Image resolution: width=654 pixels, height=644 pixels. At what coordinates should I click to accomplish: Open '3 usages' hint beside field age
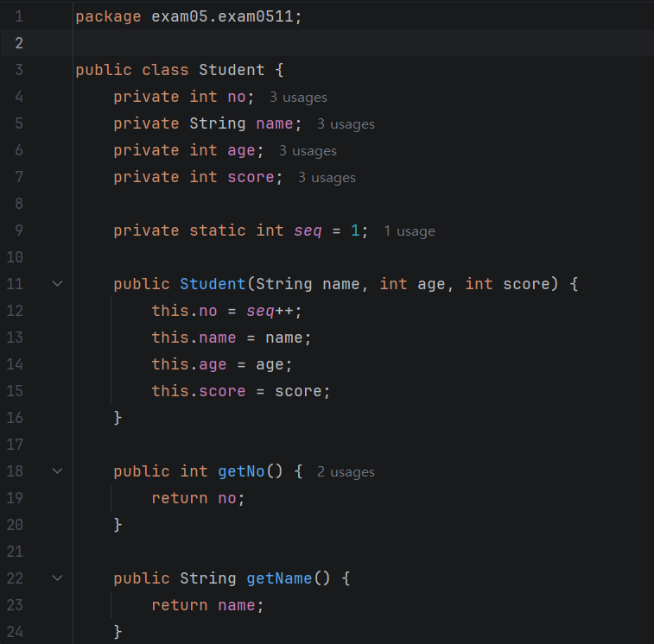tap(308, 150)
